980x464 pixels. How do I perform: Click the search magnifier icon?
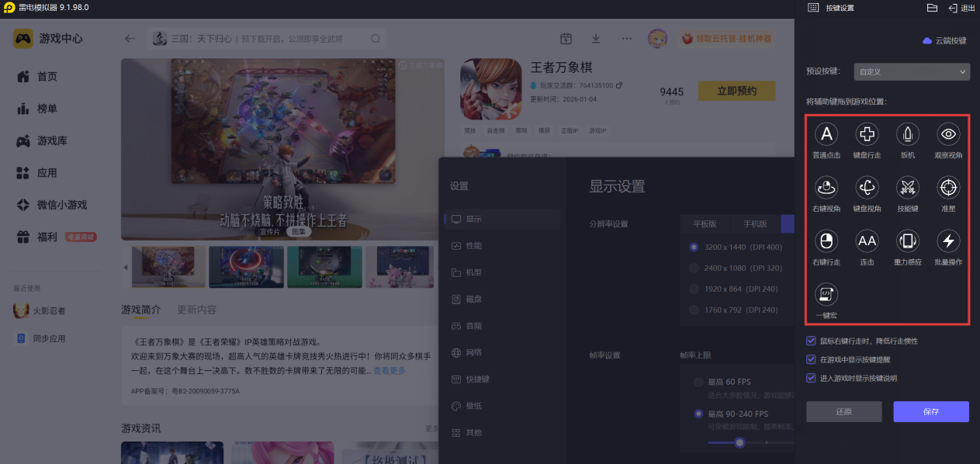[x=376, y=38]
